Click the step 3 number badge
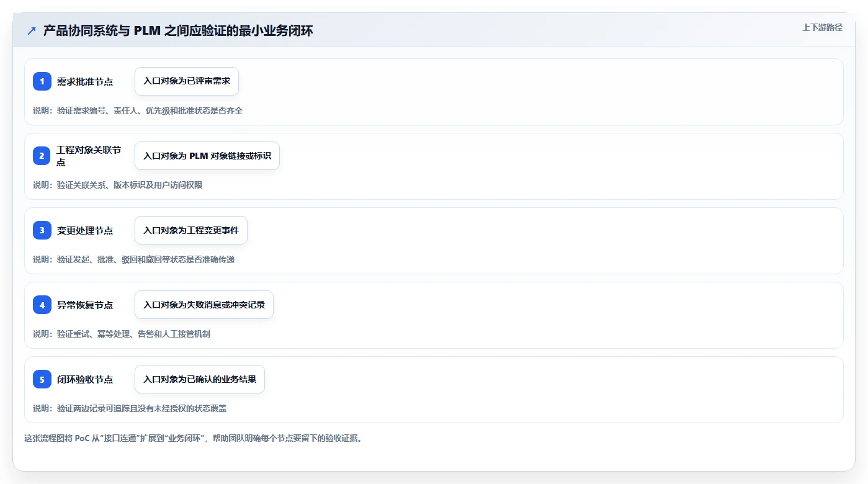Image resolution: width=868 pixels, height=484 pixels. 42,230
